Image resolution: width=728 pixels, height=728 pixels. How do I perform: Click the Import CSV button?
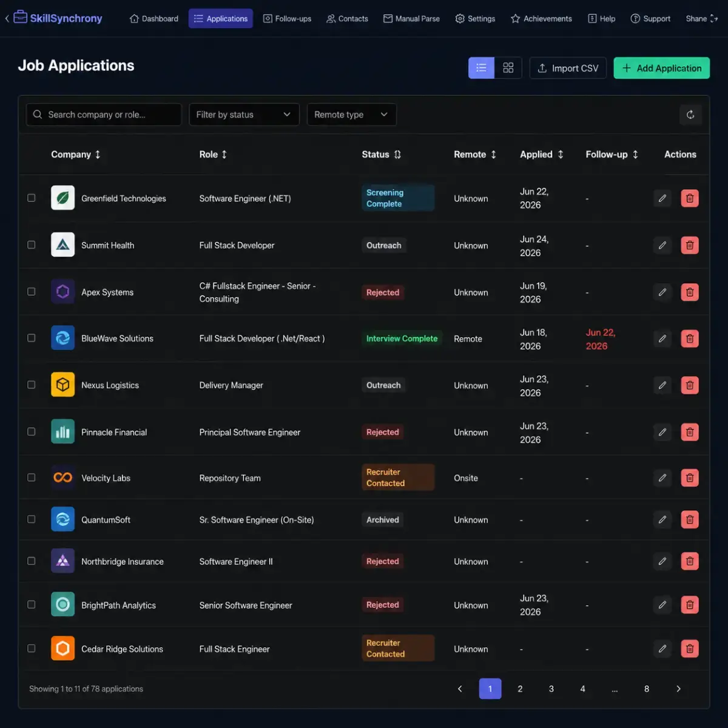tap(568, 68)
